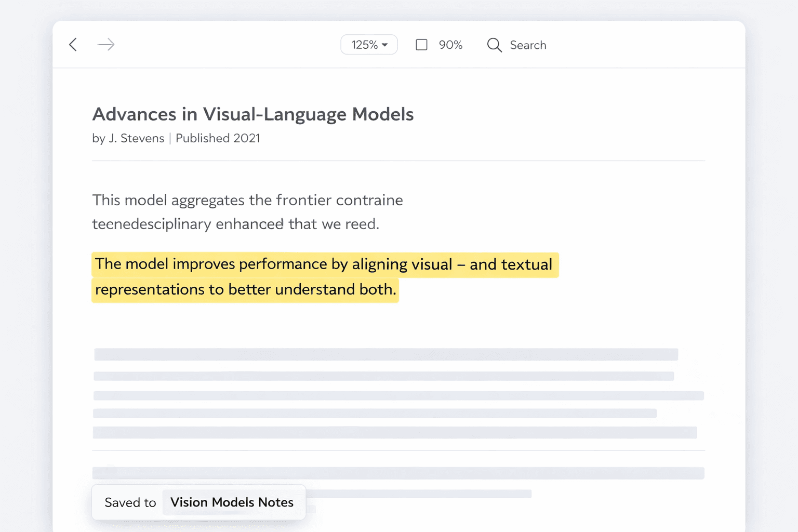Click the Published 2021 text
The image size is (798, 532).
tap(218, 138)
